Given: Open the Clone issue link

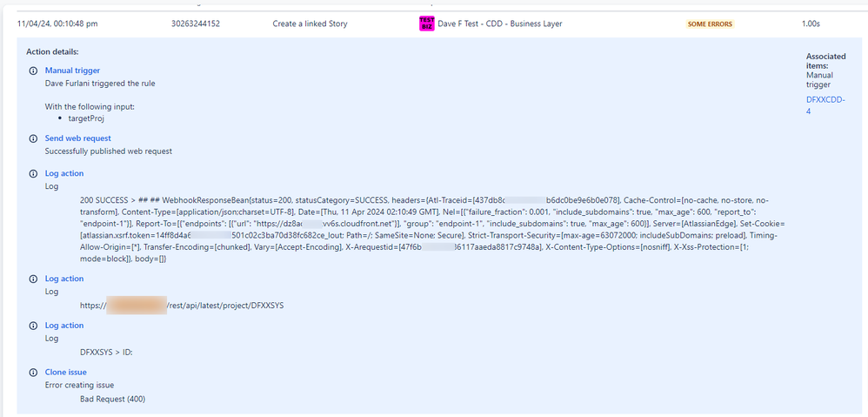Looking at the screenshot, I should (66, 372).
